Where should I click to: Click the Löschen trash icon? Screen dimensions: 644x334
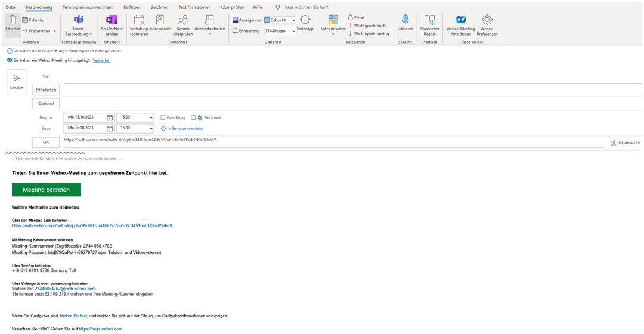coord(13,20)
